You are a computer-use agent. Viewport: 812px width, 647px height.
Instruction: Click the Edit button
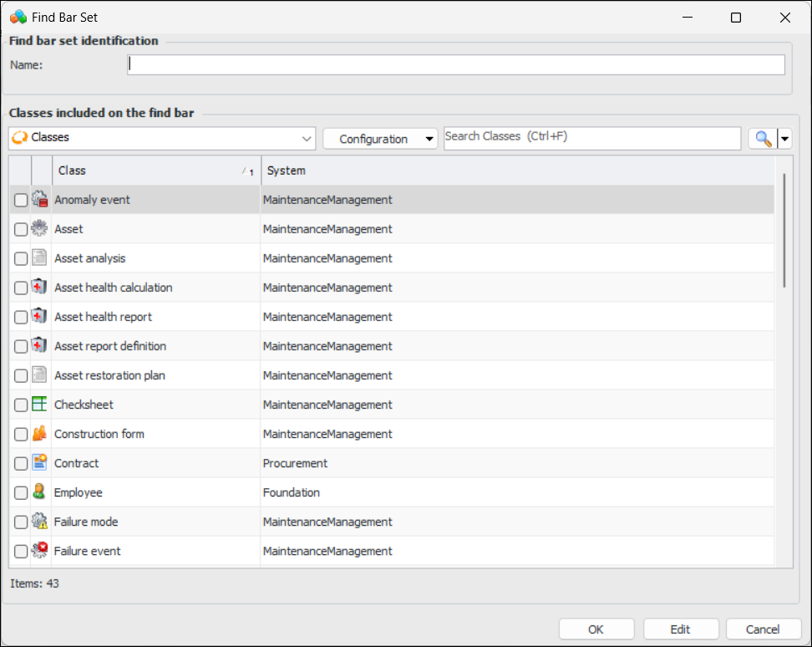pyautogui.click(x=680, y=629)
